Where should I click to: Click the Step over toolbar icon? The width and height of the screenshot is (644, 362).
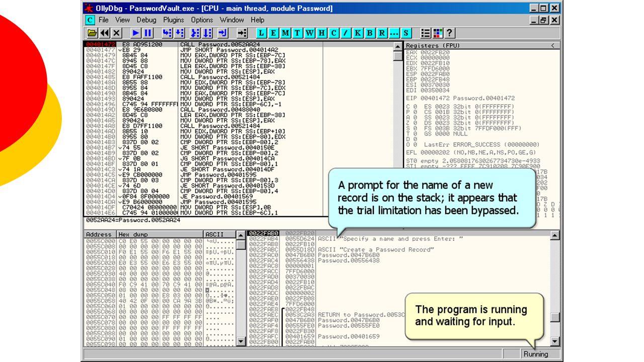(x=179, y=33)
